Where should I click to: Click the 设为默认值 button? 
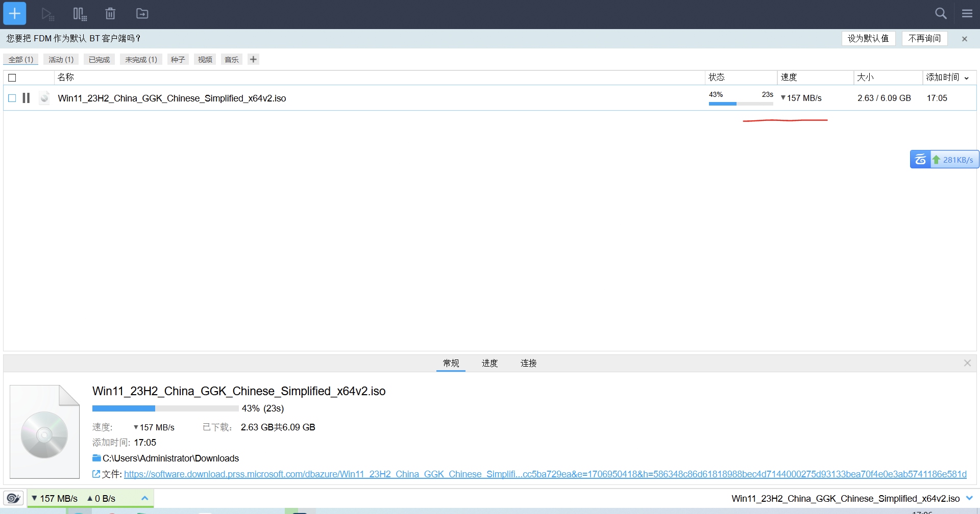(868, 38)
